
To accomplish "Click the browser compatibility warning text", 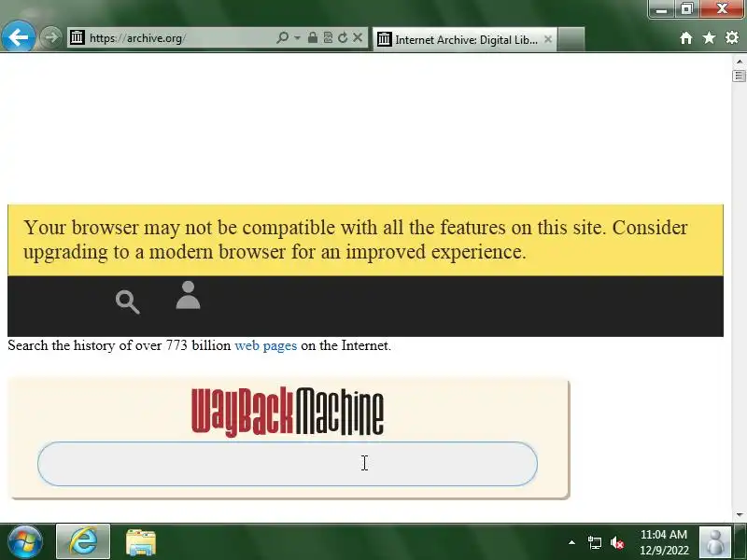I will [x=356, y=240].
